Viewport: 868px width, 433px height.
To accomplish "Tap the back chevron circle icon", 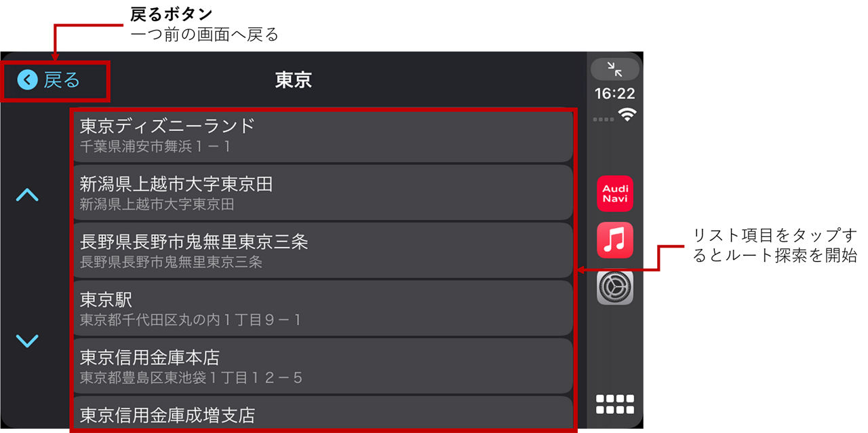I will [27, 80].
